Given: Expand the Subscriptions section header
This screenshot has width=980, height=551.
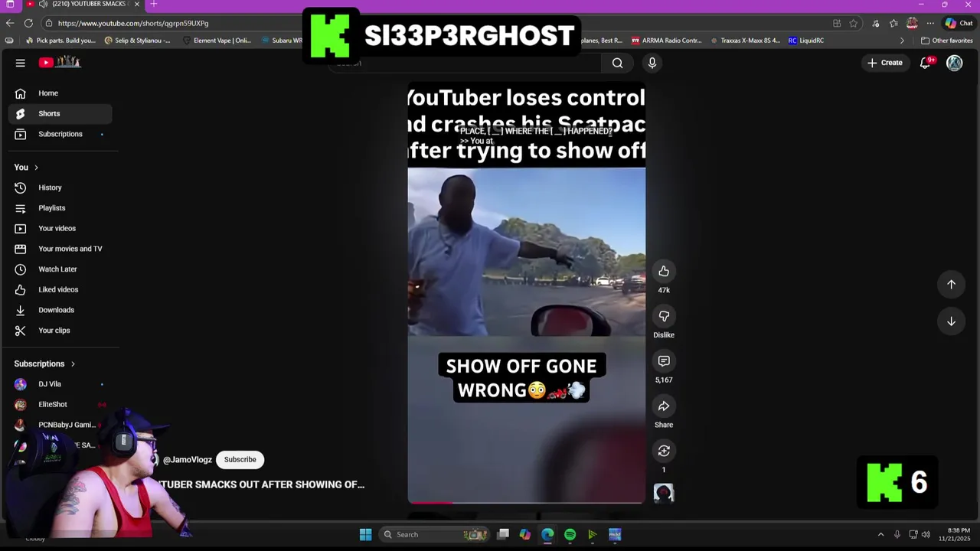Looking at the screenshot, I should click(x=44, y=364).
